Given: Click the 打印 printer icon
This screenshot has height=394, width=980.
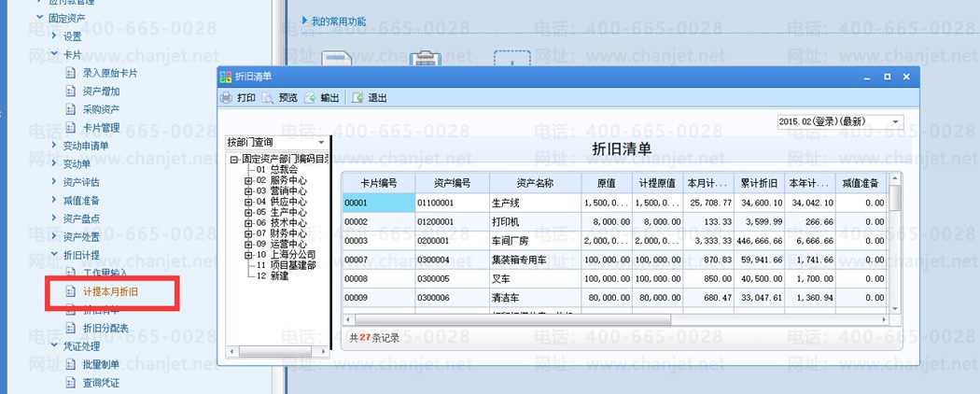Looking at the screenshot, I should tap(226, 98).
